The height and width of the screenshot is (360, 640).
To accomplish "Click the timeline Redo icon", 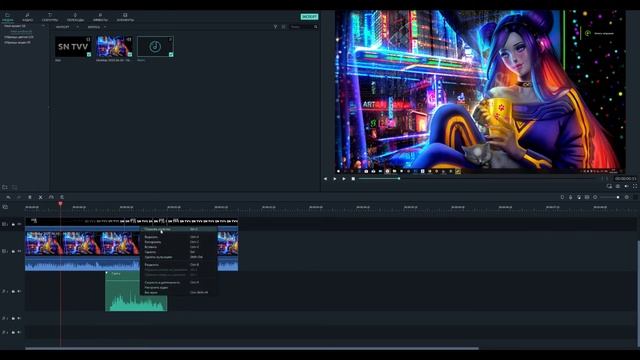I will (19, 197).
